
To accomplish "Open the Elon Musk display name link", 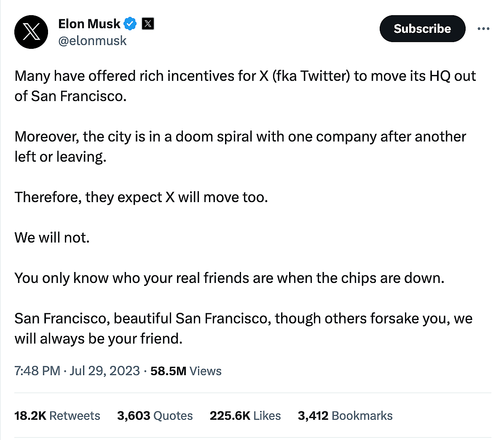I will [x=89, y=24].
